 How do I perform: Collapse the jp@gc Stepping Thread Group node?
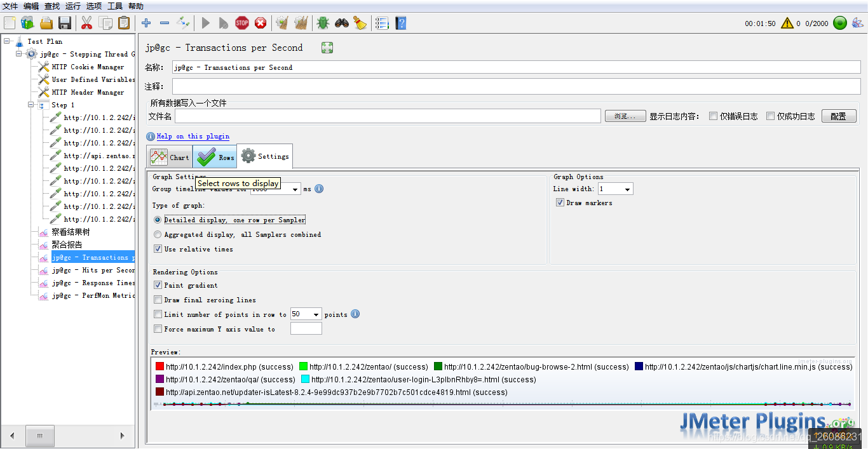point(19,54)
